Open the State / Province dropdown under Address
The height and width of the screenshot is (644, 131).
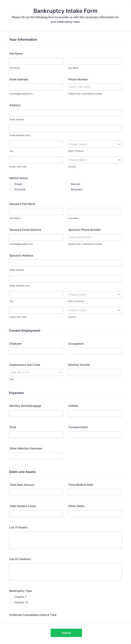click(95, 144)
